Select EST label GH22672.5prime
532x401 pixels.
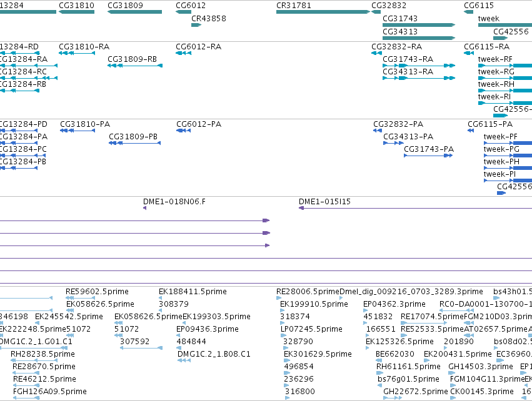[416, 392]
